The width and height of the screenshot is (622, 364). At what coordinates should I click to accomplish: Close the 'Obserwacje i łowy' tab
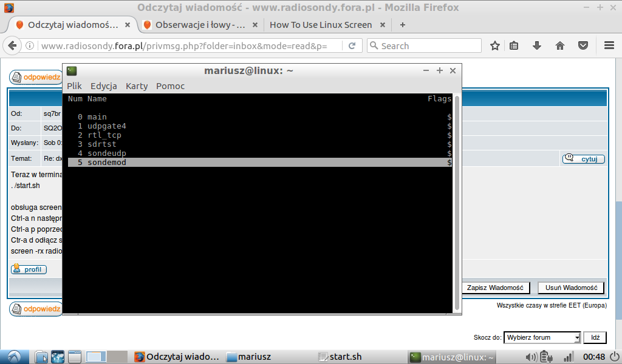pyautogui.click(x=255, y=25)
